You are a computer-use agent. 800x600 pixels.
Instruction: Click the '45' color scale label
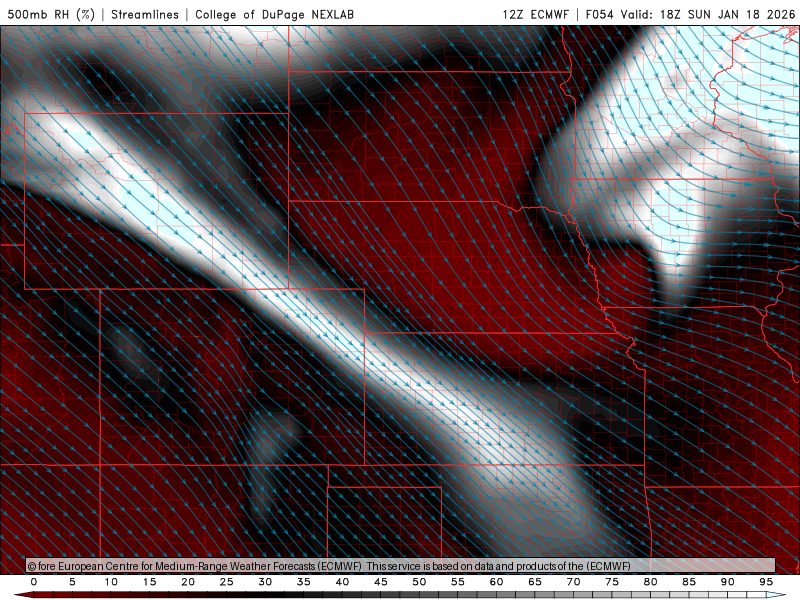pos(381,582)
